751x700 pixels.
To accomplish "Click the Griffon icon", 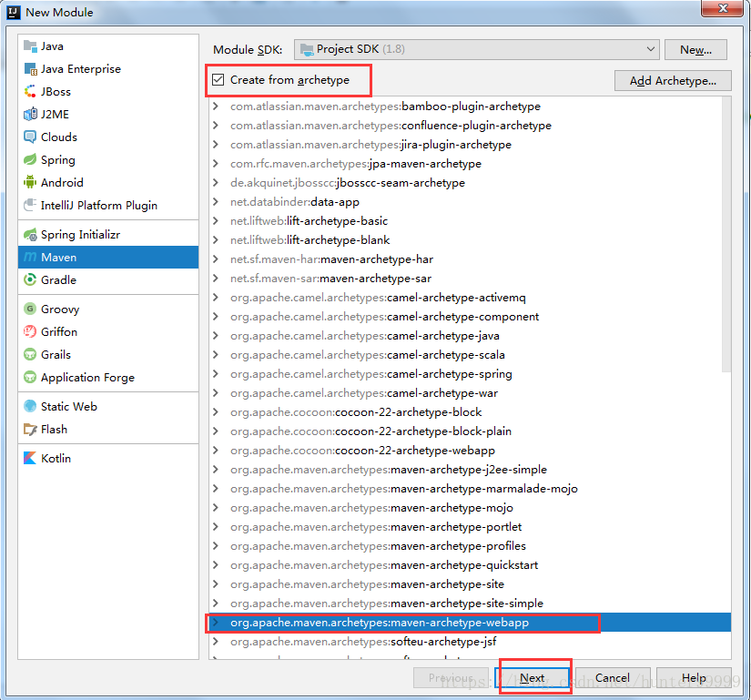I will [x=30, y=332].
